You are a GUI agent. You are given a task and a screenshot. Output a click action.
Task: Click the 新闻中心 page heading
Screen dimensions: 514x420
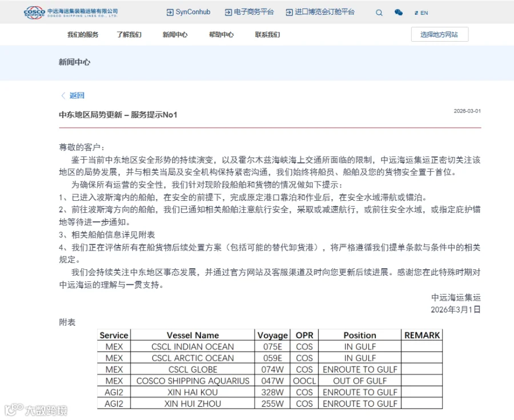coord(74,62)
